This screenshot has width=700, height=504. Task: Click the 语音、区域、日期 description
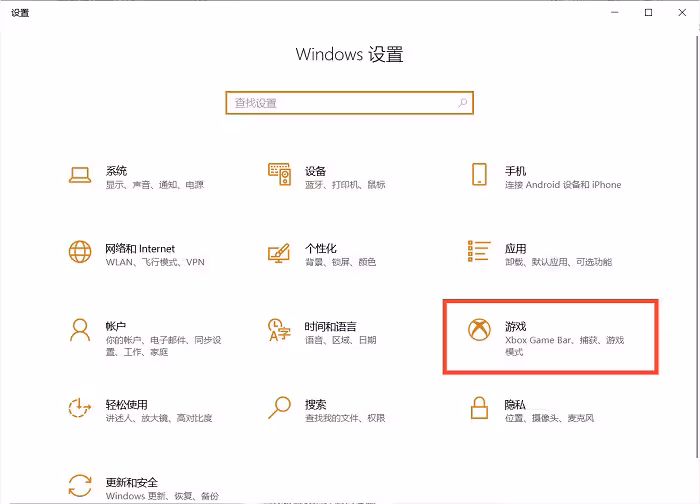click(x=341, y=340)
